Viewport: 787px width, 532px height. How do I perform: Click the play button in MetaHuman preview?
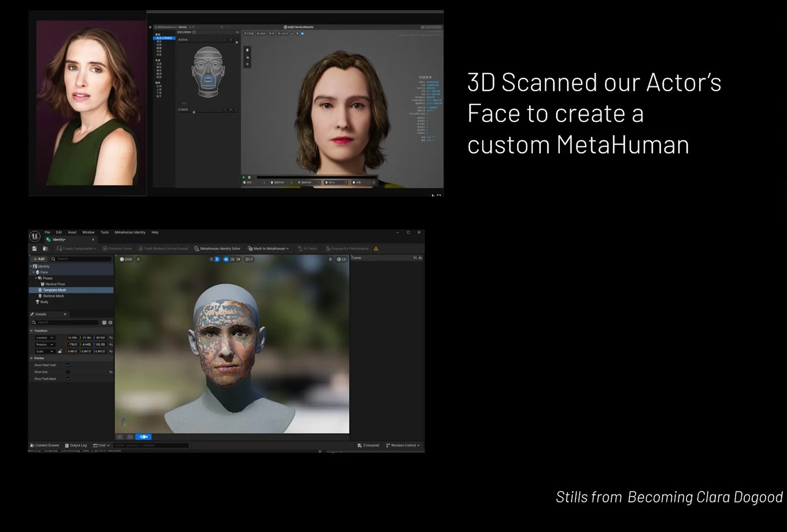click(x=244, y=177)
